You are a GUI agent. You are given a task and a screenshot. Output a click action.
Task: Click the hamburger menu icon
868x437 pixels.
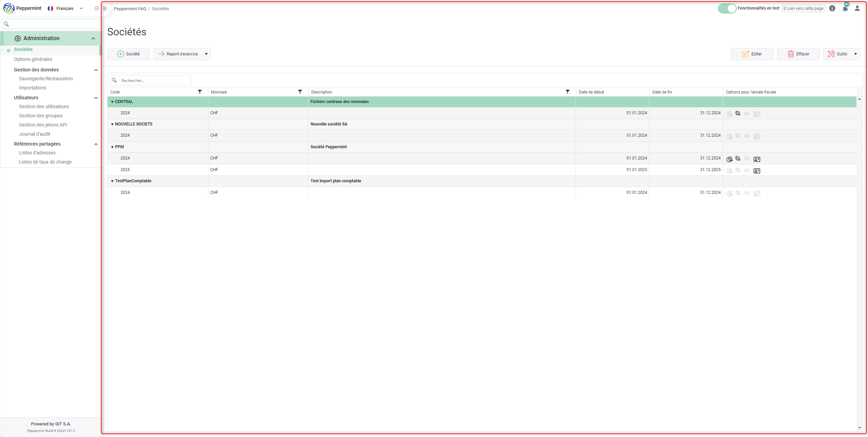point(105,9)
